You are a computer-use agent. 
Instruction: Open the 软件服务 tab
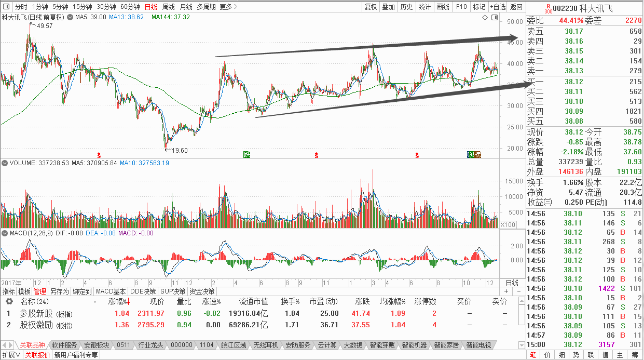click(x=64, y=345)
